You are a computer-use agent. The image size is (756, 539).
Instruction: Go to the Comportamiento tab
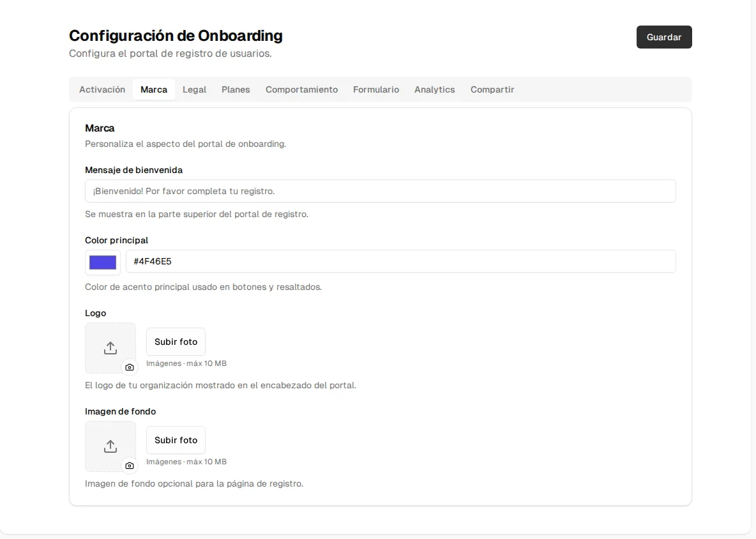click(302, 89)
